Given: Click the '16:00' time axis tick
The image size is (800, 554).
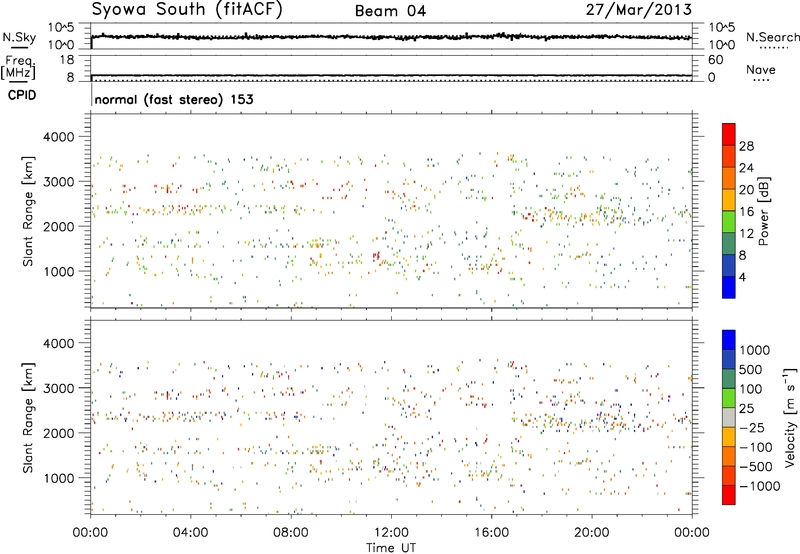Looking at the screenshot, I should coord(491,533).
